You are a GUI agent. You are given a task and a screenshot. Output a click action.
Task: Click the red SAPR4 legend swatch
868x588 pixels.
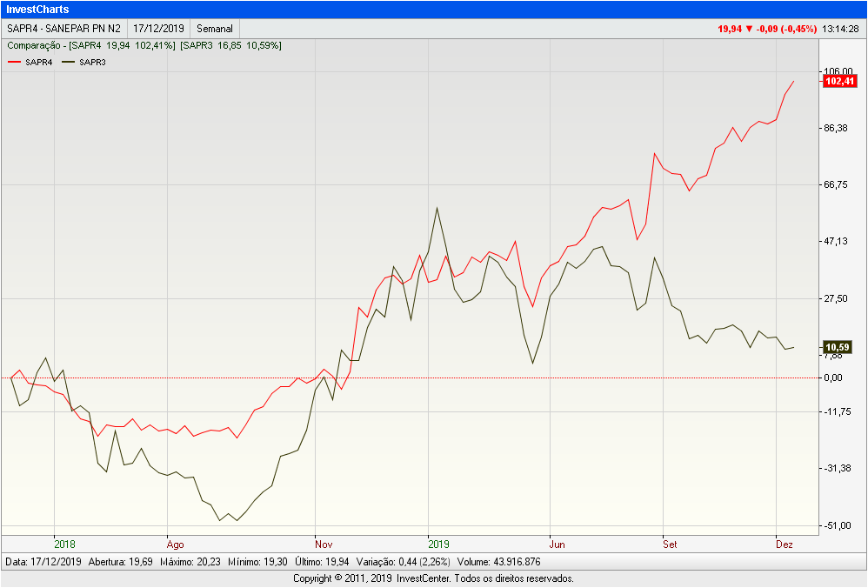tap(15, 62)
